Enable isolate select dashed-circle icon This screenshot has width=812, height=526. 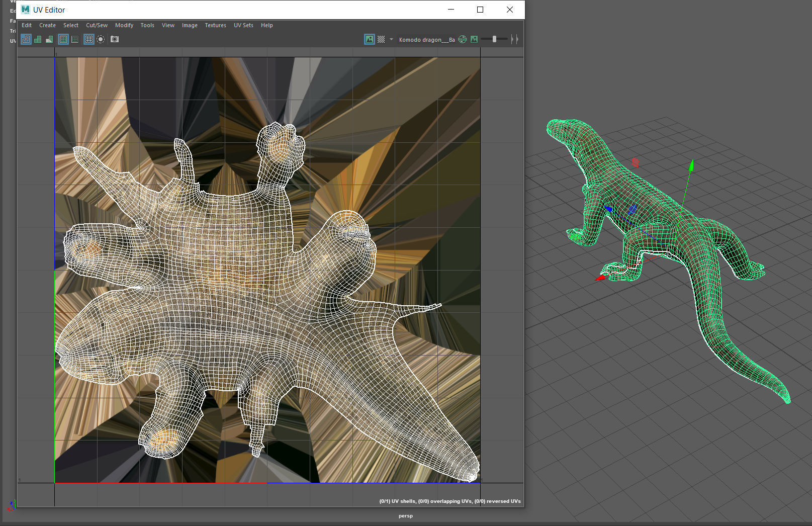101,39
